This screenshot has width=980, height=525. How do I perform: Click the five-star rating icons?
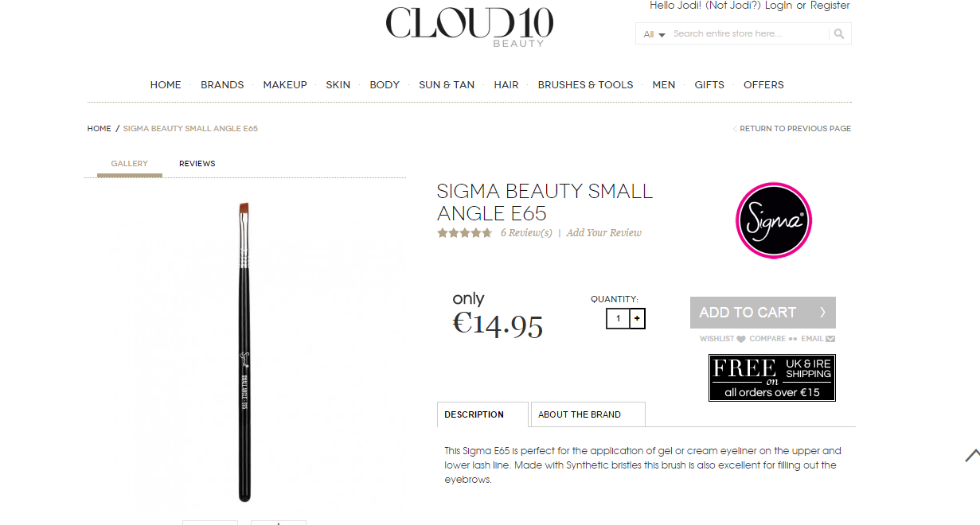coord(464,233)
